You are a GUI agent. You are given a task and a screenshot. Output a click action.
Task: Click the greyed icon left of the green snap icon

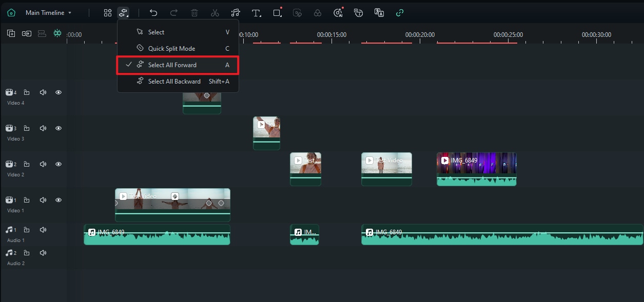coord(42,33)
